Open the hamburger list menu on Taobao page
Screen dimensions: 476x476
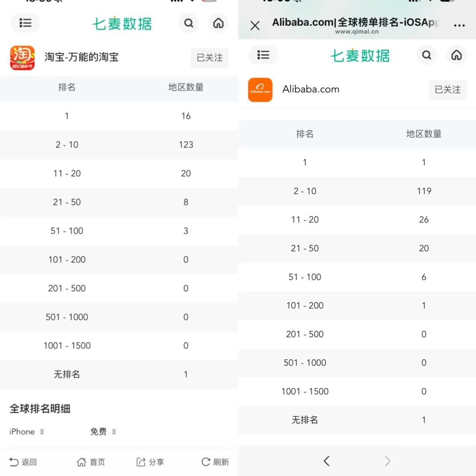click(x=26, y=23)
